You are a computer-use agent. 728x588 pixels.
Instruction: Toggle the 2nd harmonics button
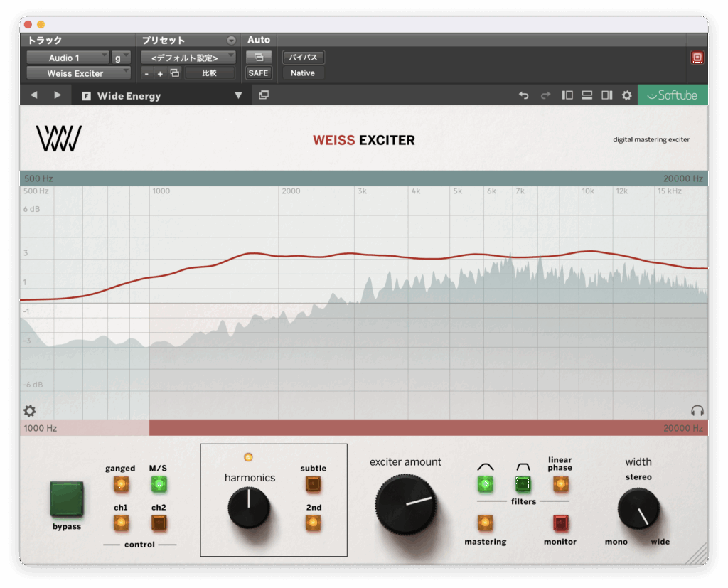coord(314,523)
